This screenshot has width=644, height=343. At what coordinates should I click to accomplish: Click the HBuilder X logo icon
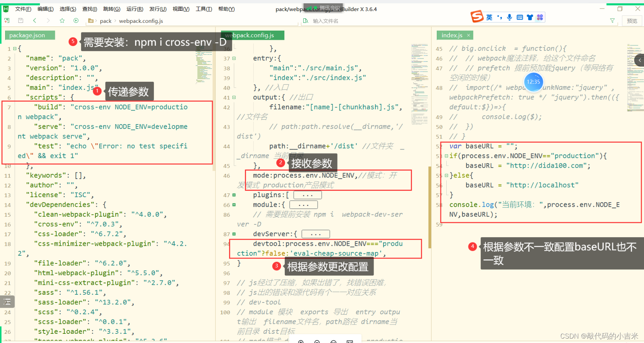pyautogui.click(x=6, y=9)
